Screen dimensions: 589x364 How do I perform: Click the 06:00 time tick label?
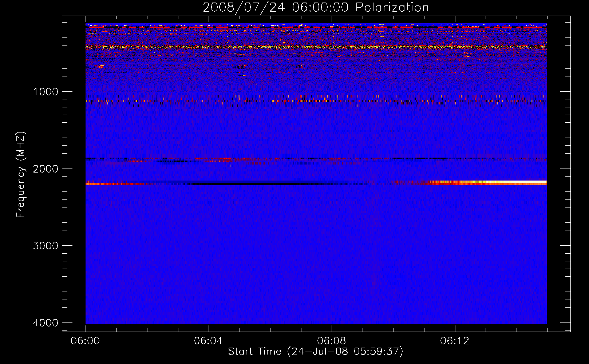click(x=86, y=341)
